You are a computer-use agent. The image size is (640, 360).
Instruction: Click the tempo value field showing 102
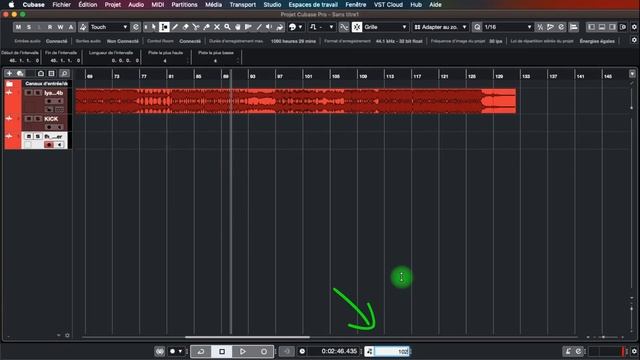392,351
